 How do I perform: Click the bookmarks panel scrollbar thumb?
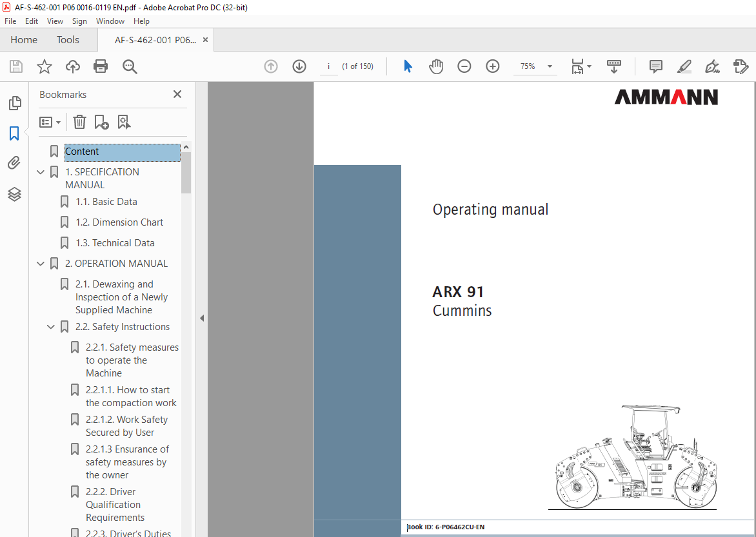(186, 173)
